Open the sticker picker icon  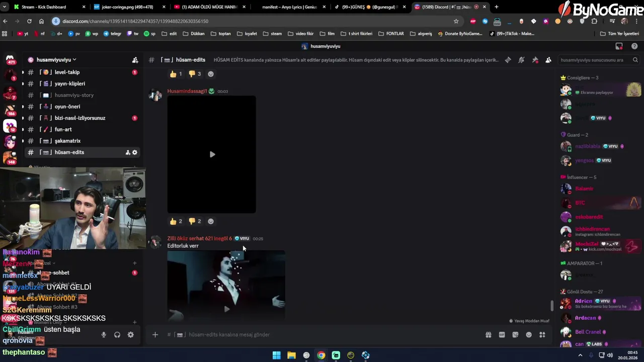(x=515, y=335)
